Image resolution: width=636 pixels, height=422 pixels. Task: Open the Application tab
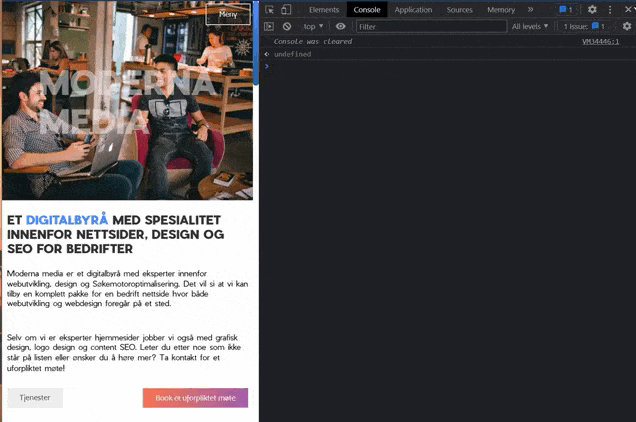[413, 10]
